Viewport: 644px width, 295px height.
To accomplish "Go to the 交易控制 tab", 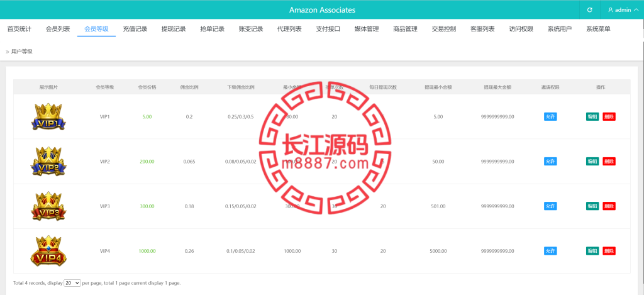I will tap(444, 29).
